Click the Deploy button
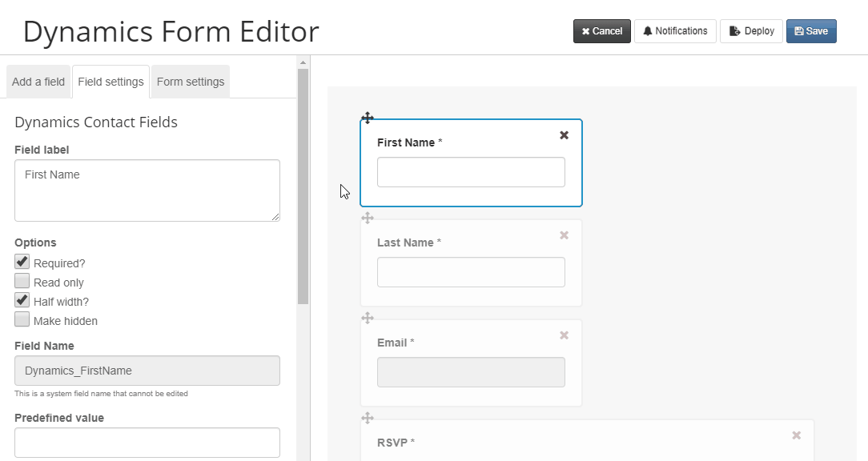 click(751, 31)
